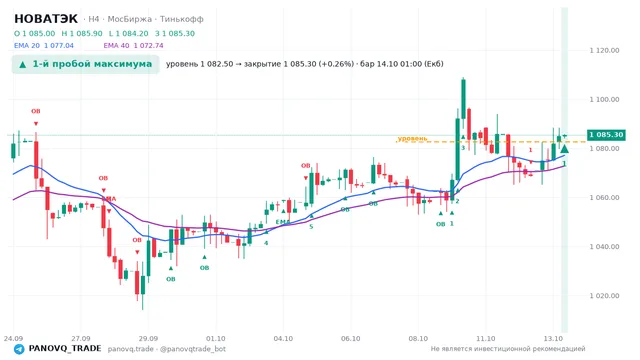Click the low price L 1 084.20

tap(129, 33)
